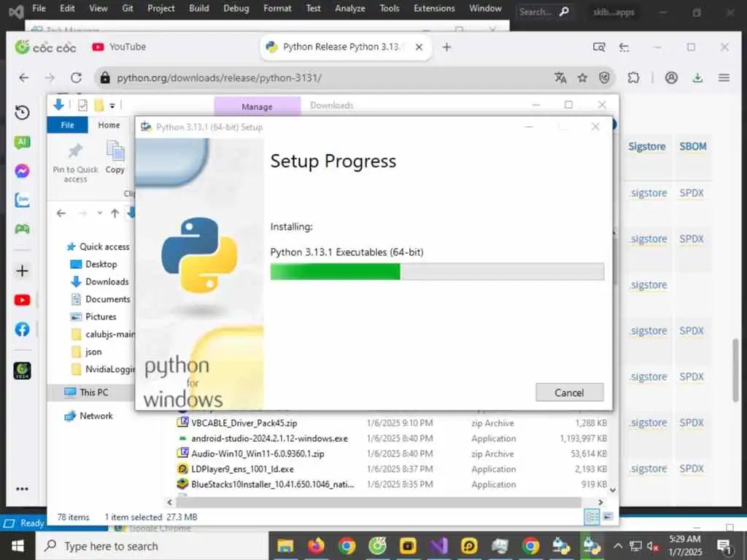Select the LDPlayer9_ens_1001_ld.exe file
The image size is (747, 560).
point(242,469)
